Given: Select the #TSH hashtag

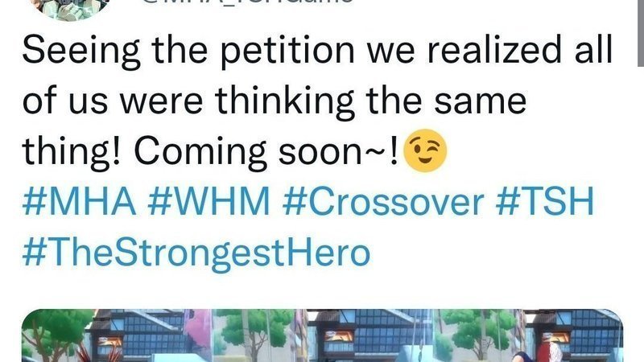Looking at the screenshot, I should 545,200.
